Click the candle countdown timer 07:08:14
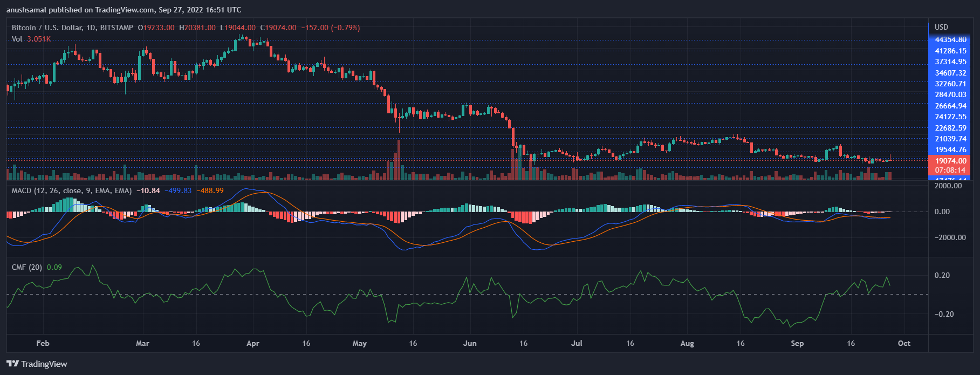This screenshot has height=375, width=980. point(950,170)
